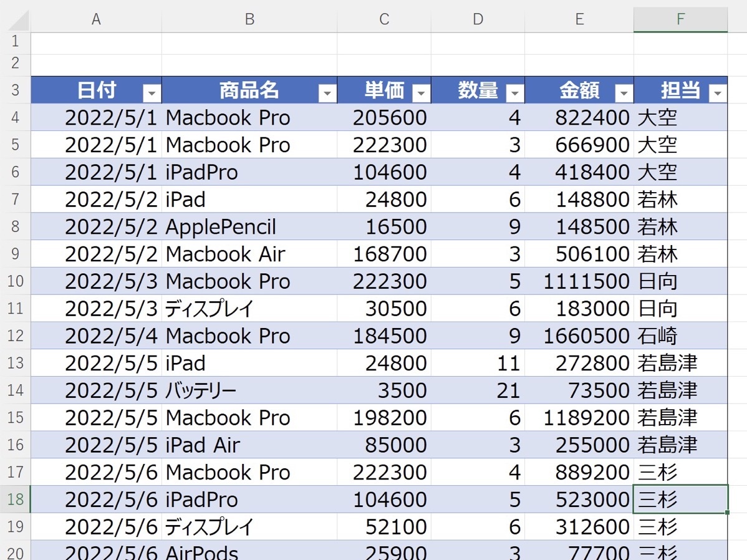Viewport: 747px width, 560px height.
Task: Select cell with 1111500
Action: coord(579,281)
